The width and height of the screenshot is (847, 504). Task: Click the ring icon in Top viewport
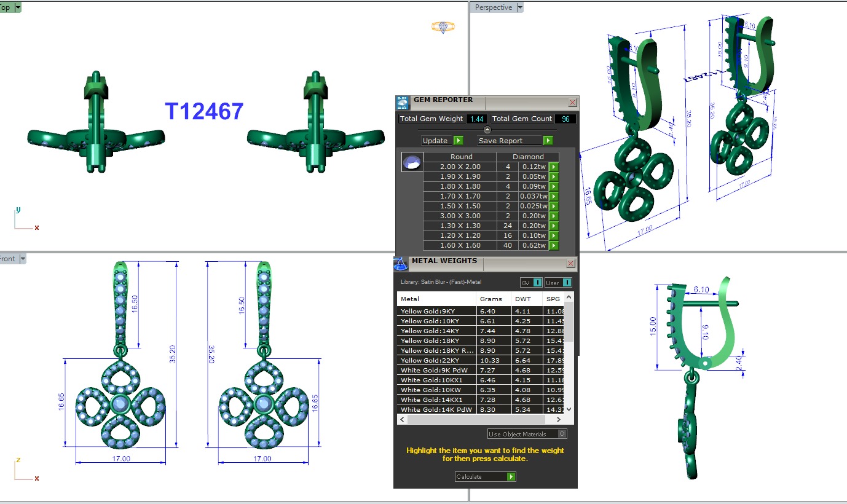click(x=443, y=27)
